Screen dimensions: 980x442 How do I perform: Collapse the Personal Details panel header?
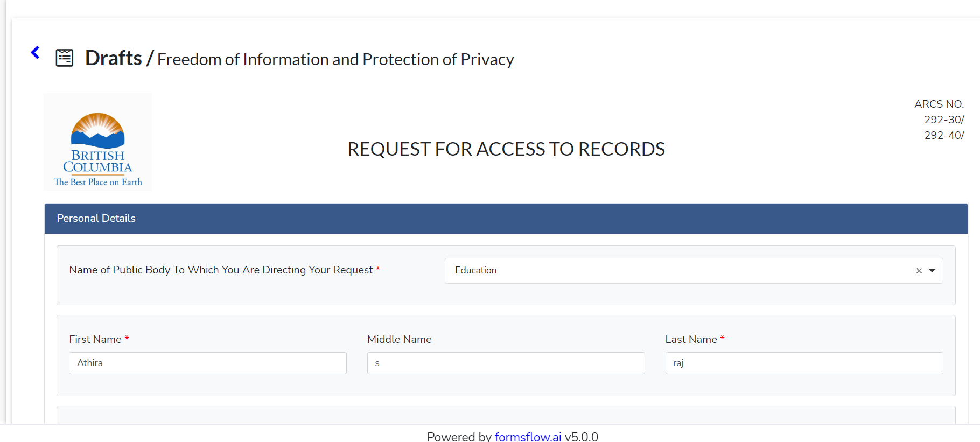coord(506,218)
